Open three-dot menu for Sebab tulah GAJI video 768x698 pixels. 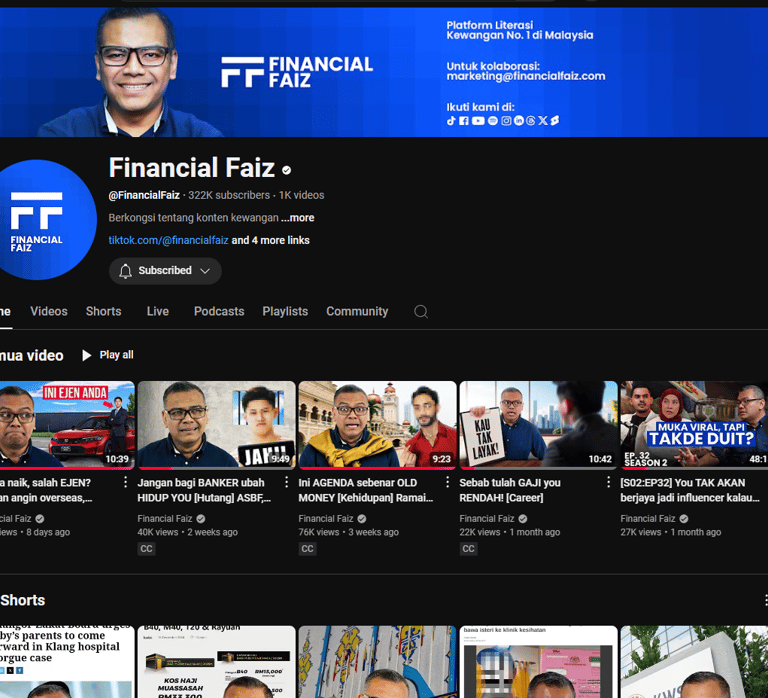tap(608, 482)
